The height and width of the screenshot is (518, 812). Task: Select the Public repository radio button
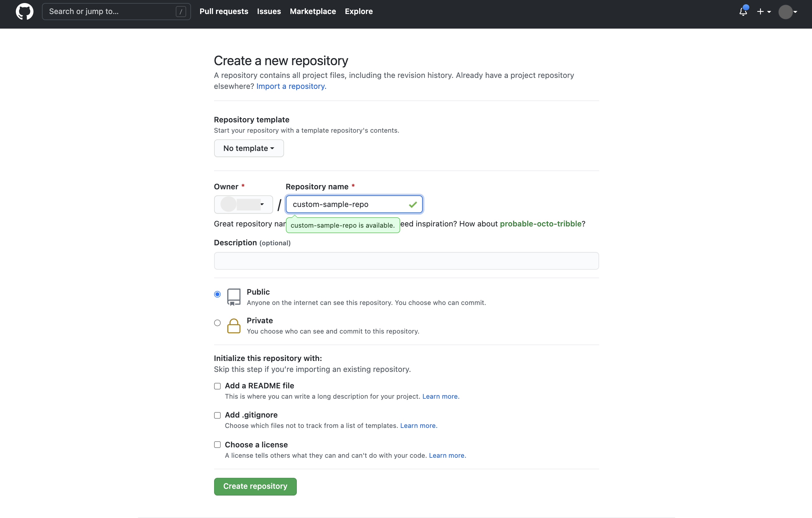(217, 294)
